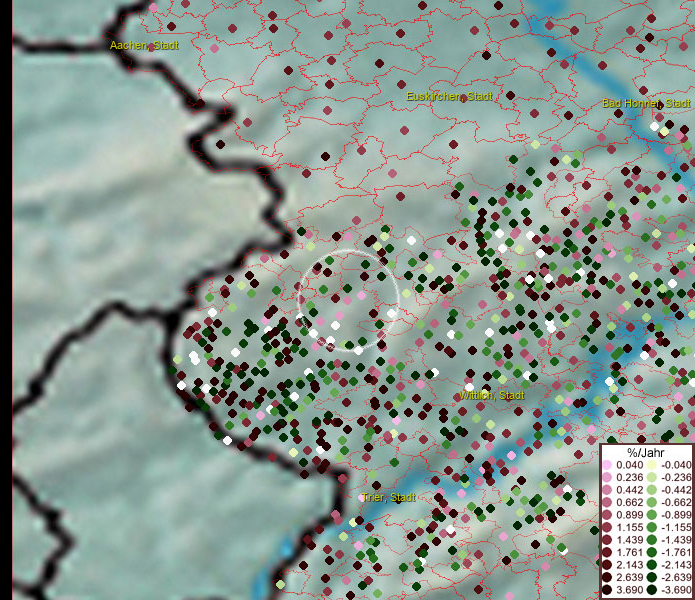Click the "Bad Honnef, Stadt" map label
This screenshot has height=600, width=695.
click(646, 103)
